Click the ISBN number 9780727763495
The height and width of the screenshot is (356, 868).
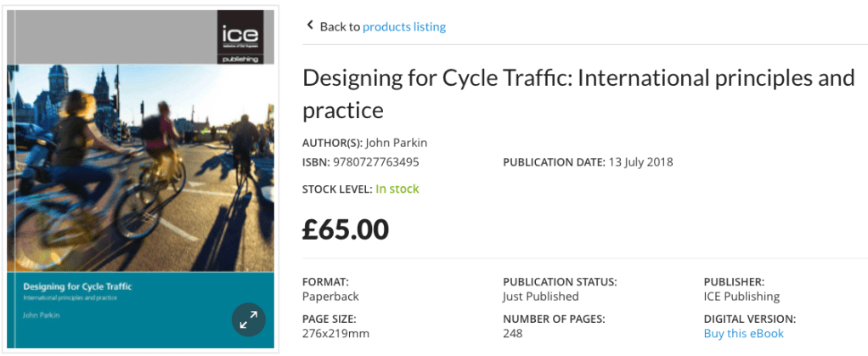(x=375, y=161)
